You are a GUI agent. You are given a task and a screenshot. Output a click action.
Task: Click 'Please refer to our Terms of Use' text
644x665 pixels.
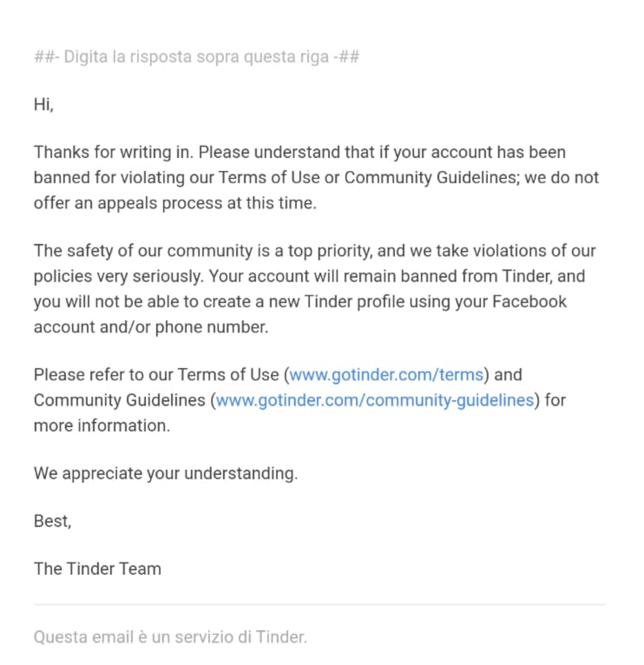coord(156,375)
